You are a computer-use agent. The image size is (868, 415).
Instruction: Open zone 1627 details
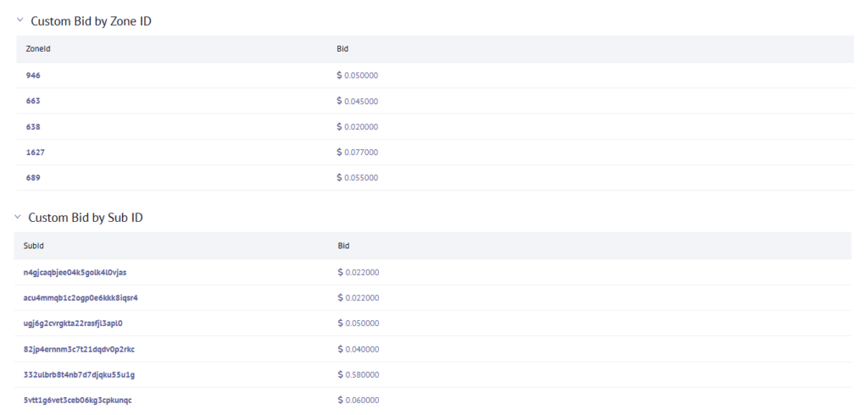[x=36, y=152]
